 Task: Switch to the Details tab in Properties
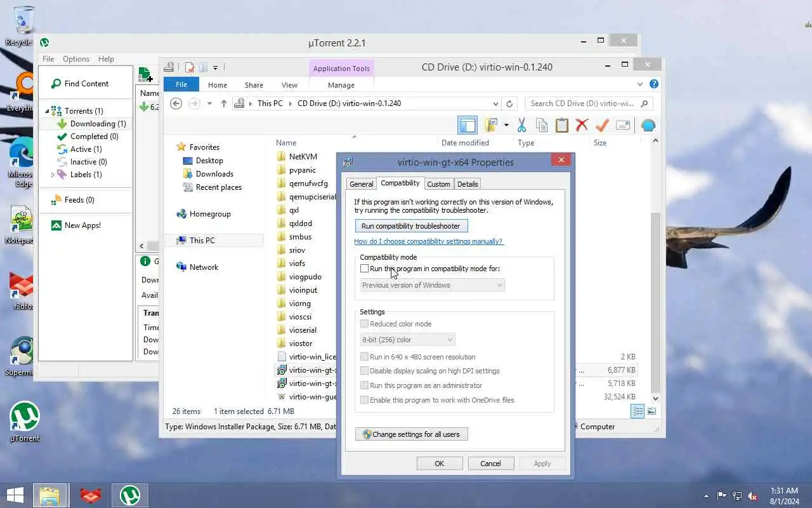click(x=468, y=184)
